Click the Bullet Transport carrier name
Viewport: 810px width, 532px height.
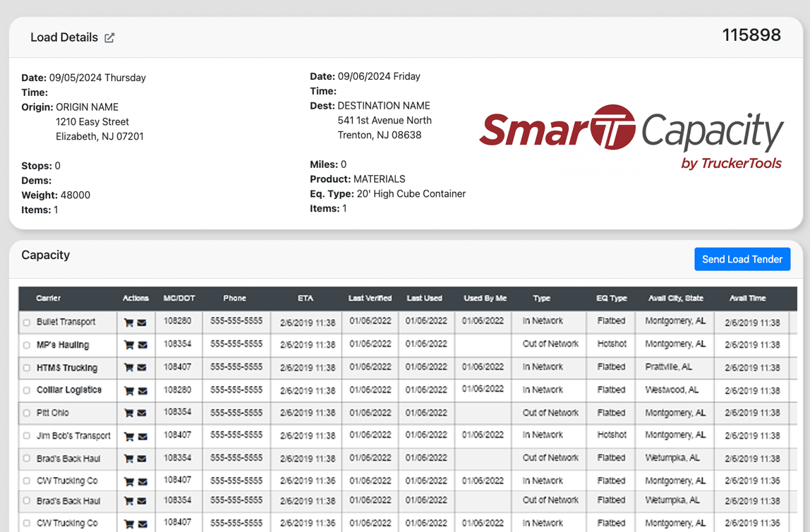[66, 322]
